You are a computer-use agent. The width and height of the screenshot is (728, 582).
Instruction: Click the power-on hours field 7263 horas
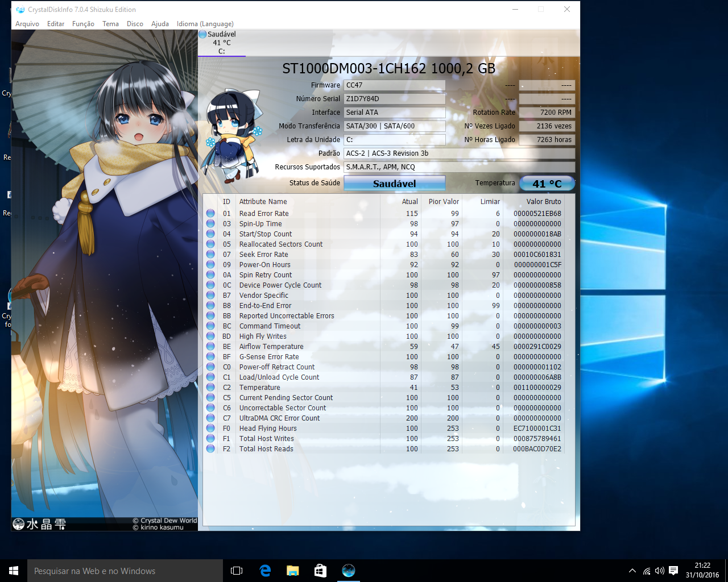point(547,140)
